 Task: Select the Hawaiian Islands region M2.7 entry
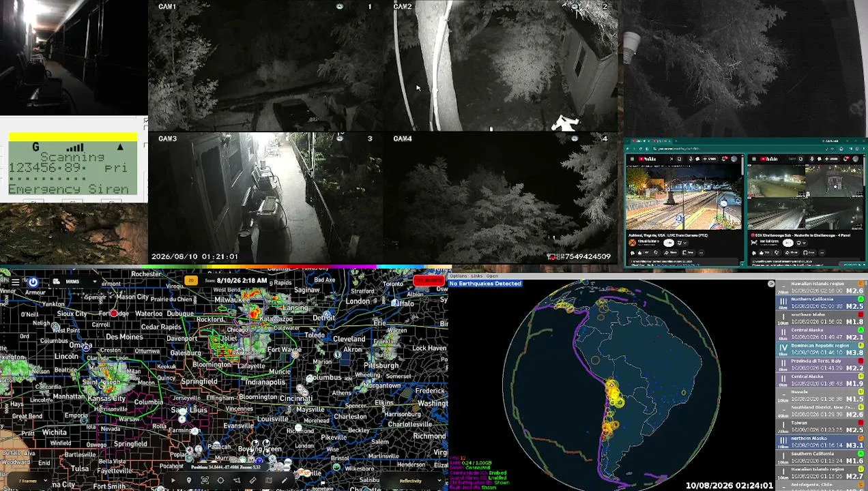coord(821,473)
